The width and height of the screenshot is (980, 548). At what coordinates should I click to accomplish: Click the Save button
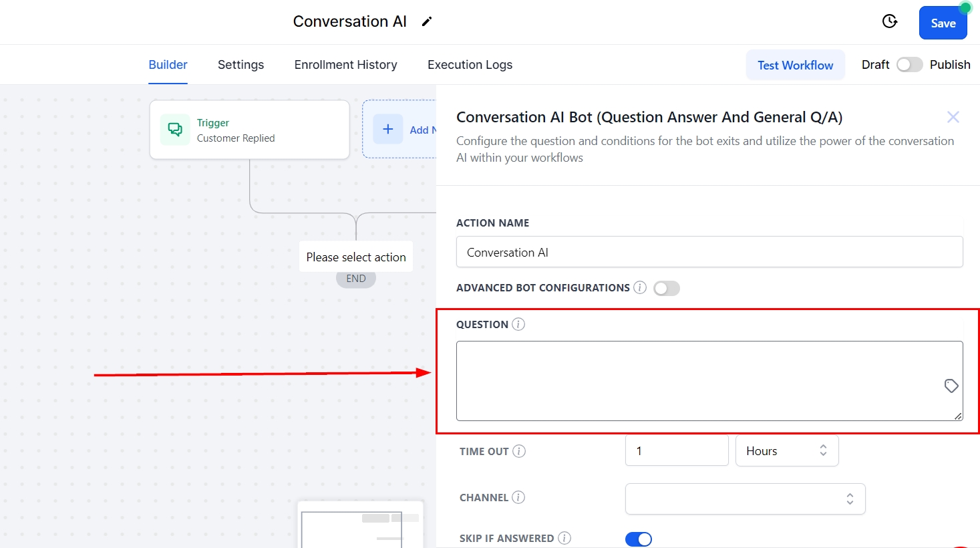tap(943, 23)
